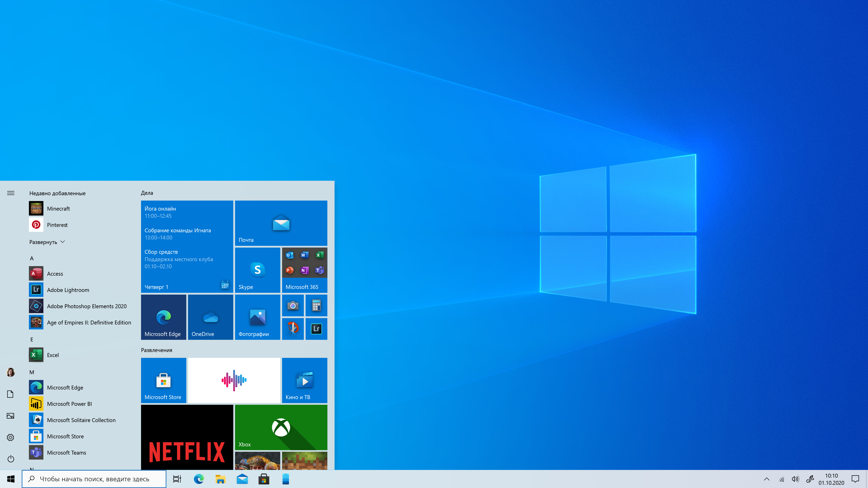Viewport: 868px width, 488px height.
Task: Click the Power button in Start sidebar
Action: click(x=10, y=459)
